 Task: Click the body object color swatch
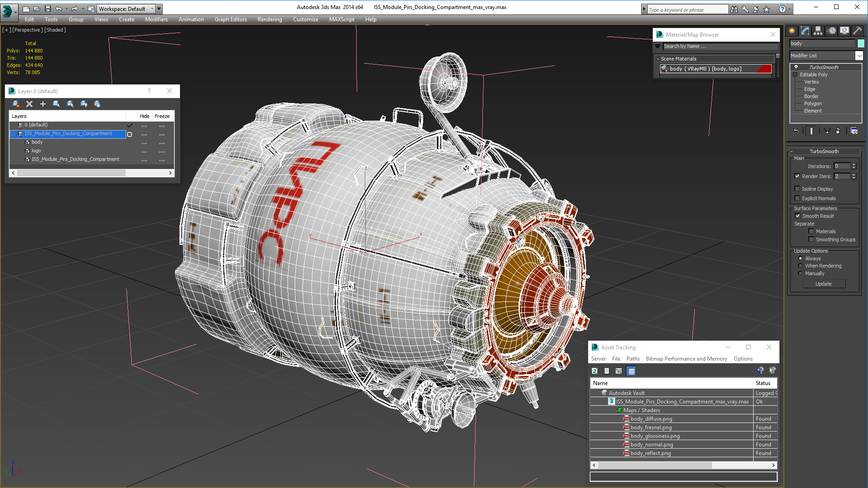pos(861,43)
